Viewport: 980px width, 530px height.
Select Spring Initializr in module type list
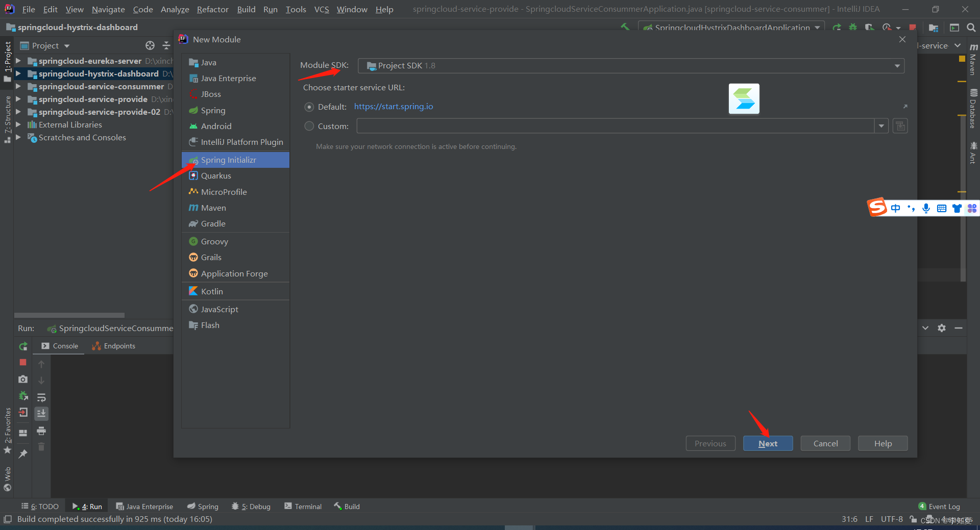pyautogui.click(x=236, y=160)
